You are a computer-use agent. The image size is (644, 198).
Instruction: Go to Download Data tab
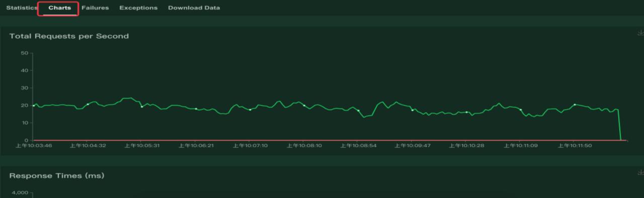(x=194, y=8)
